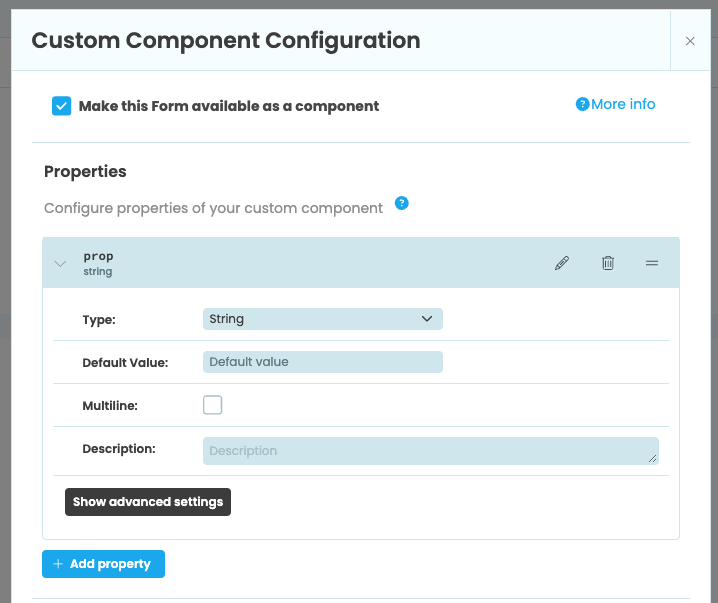Grab the reorder handle on prop row
This screenshot has height=603, width=718.
point(652,263)
